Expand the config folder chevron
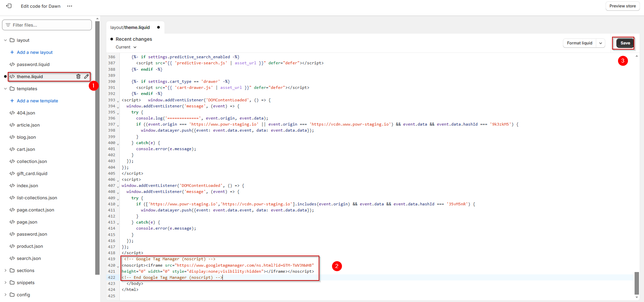 click(x=5, y=295)
